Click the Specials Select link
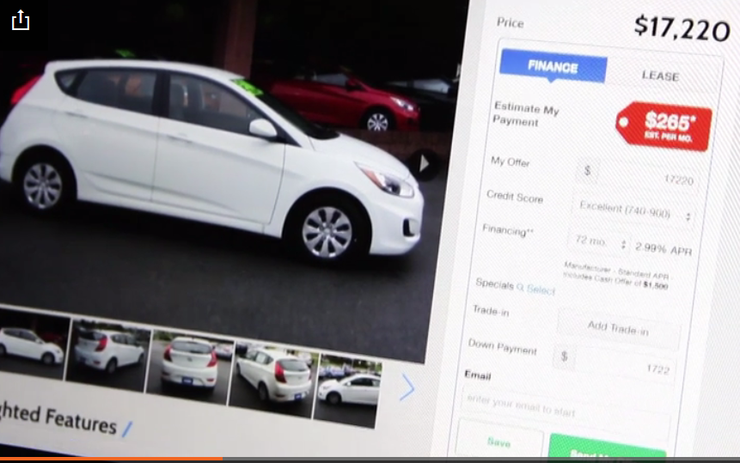The height and width of the screenshot is (463, 740). [x=536, y=288]
